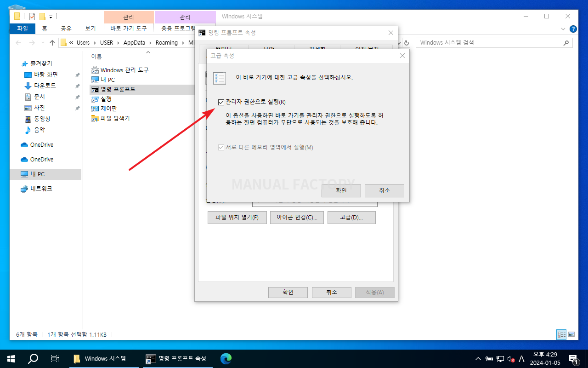Image resolution: width=588 pixels, height=368 pixels.
Task: Click the 파일 위치 열기(F) button
Action: tap(237, 218)
